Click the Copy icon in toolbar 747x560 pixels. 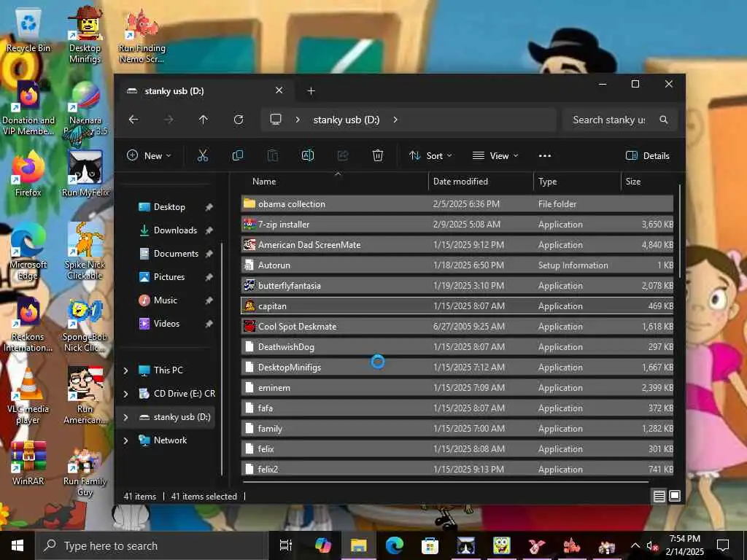(237, 156)
